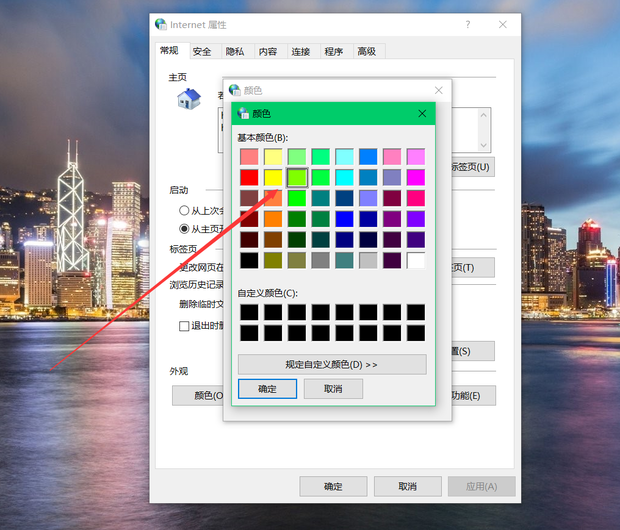This screenshot has height=530, width=620.
Task: Close the gray 颜色 window behind
Action: (439, 91)
